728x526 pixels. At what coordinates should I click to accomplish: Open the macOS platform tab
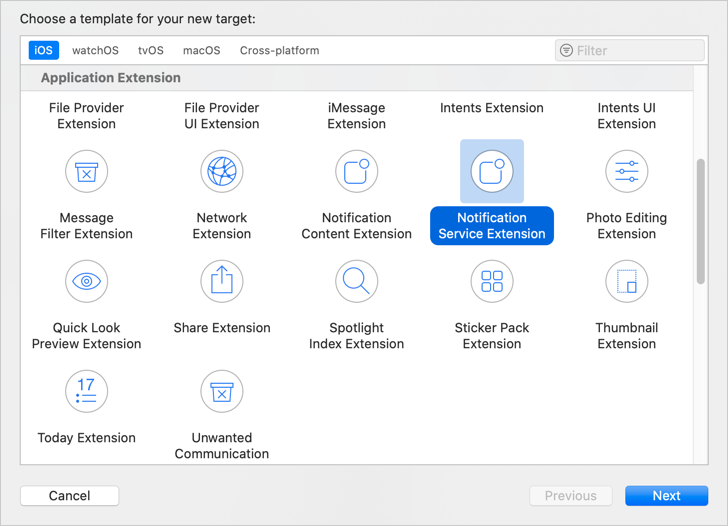tap(202, 50)
